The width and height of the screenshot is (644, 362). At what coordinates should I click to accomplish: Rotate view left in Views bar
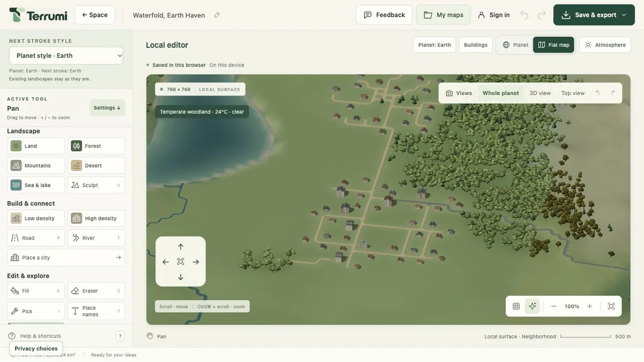pyautogui.click(x=598, y=93)
